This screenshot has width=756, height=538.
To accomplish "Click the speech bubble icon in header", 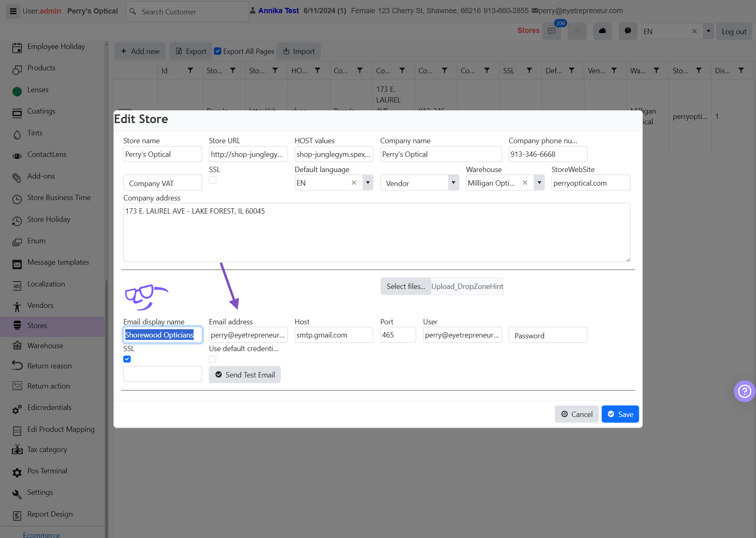I will pyautogui.click(x=628, y=31).
